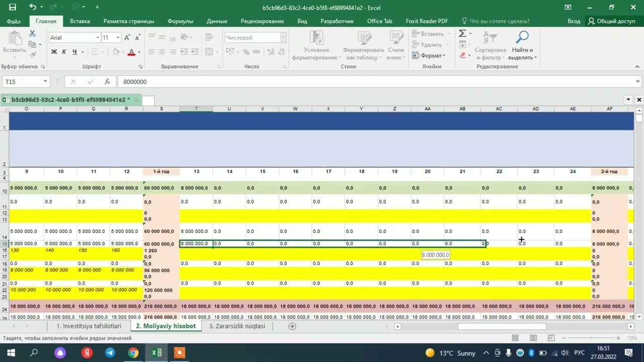Click the Вставить paste button
This screenshot has height=362, width=644.
coord(14,44)
